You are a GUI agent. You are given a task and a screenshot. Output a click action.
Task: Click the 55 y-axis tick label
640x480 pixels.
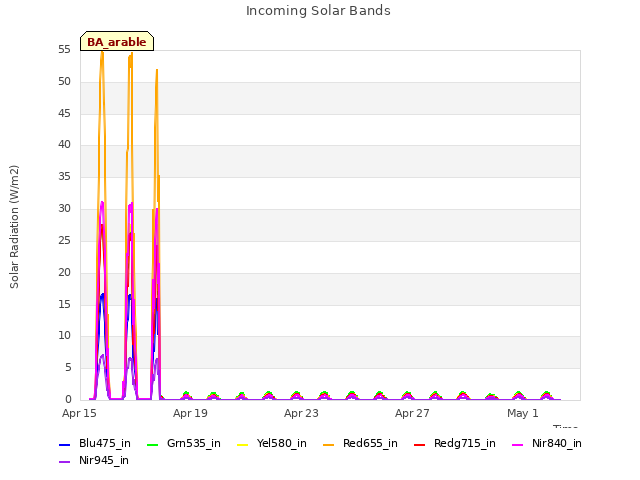click(x=64, y=49)
